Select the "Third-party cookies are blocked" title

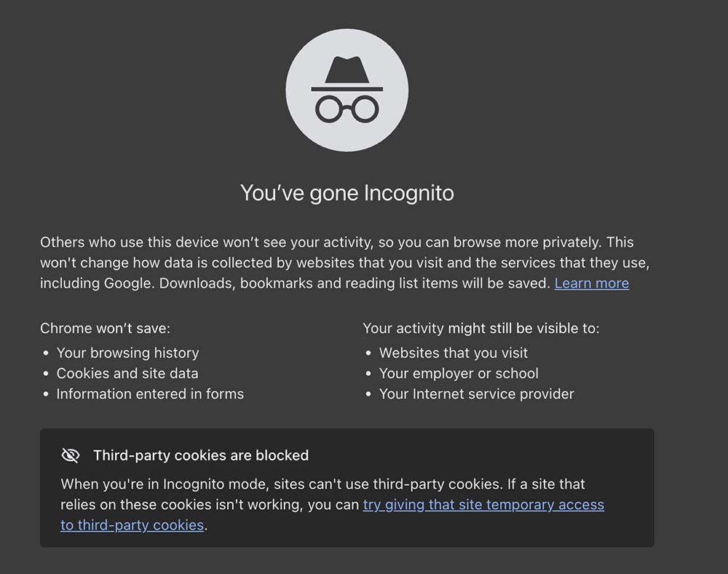coord(201,455)
